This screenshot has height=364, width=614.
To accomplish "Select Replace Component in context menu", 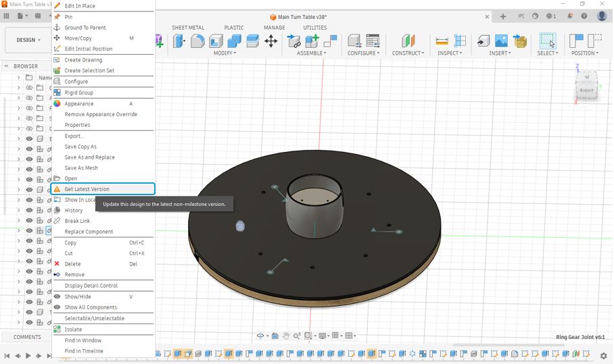I will click(89, 232).
